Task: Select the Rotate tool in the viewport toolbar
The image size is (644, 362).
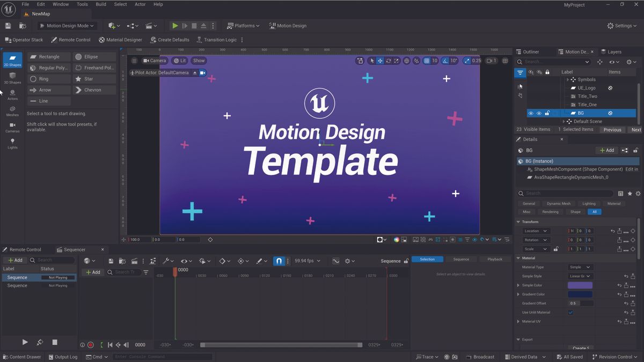Action: 387,61
